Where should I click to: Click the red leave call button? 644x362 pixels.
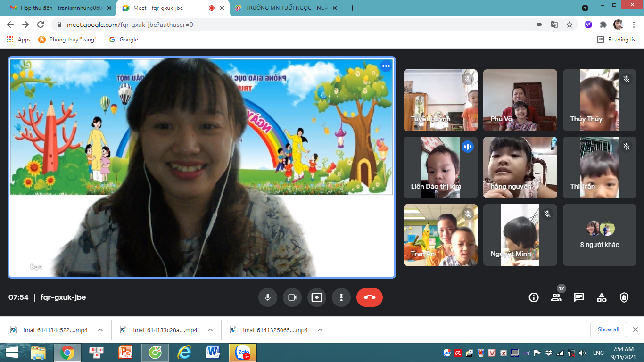point(369,297)
